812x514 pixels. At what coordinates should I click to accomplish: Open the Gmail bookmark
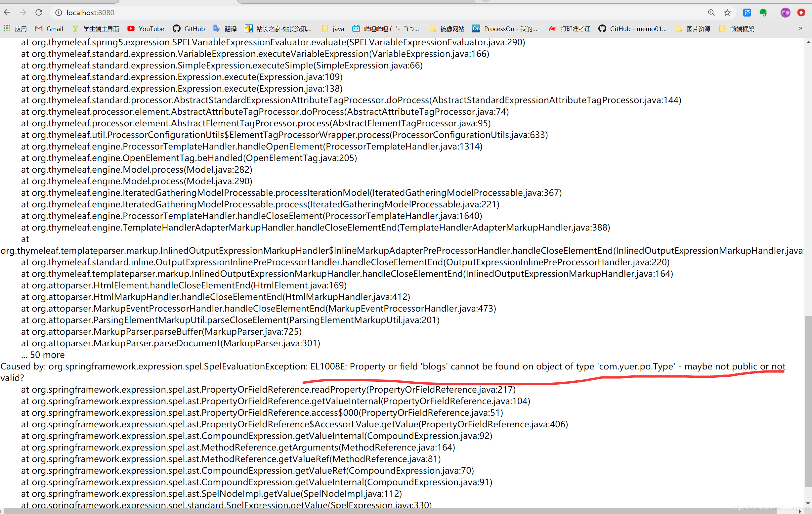pos(49,29)
